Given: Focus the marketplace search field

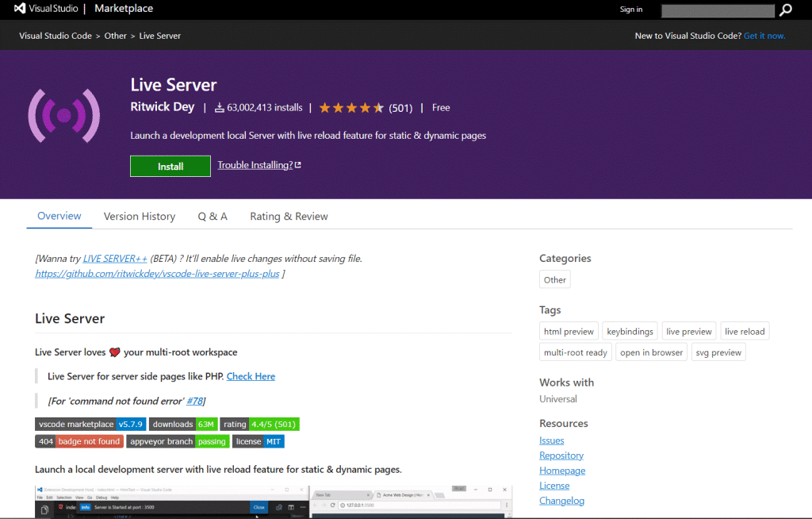Looking at the screenshot, I should (718, 10).
